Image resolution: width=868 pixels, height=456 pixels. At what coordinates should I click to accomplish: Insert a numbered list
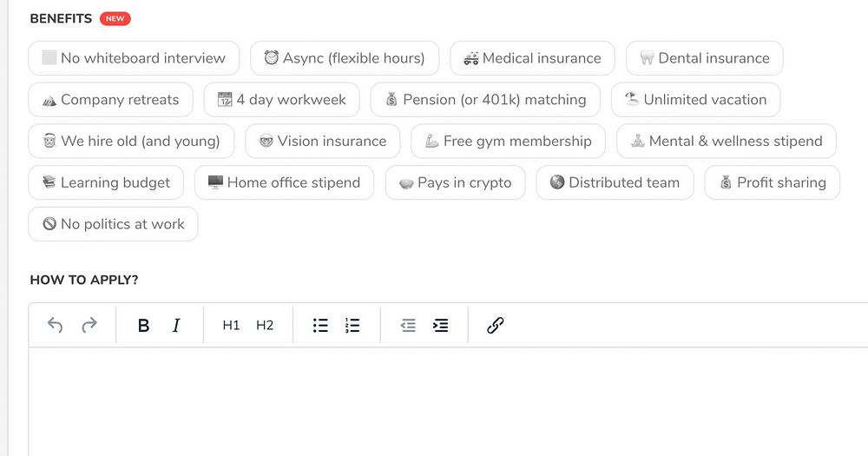352,326
